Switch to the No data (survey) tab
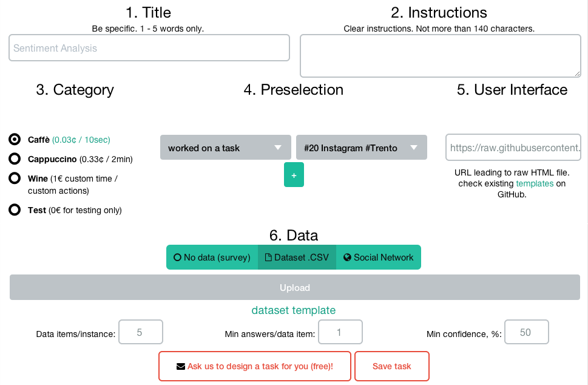This screenshot has width=588, height=385. click(212, 257)
